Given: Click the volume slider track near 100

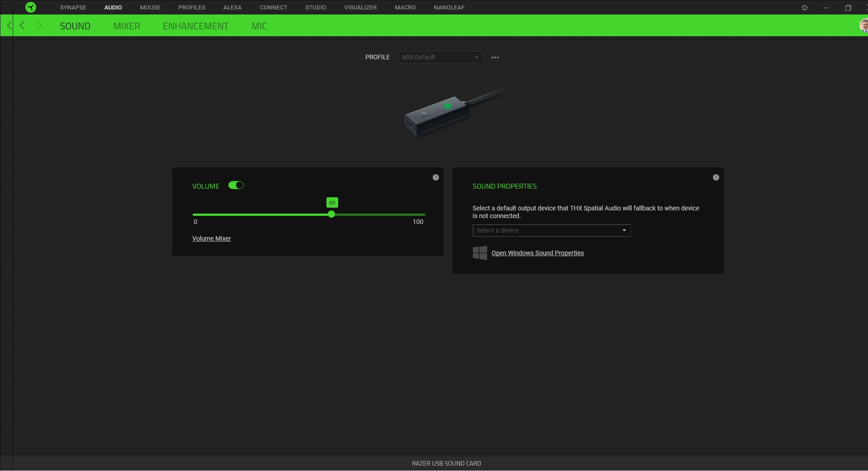Looking at the screenshot, I should point(423,214).
